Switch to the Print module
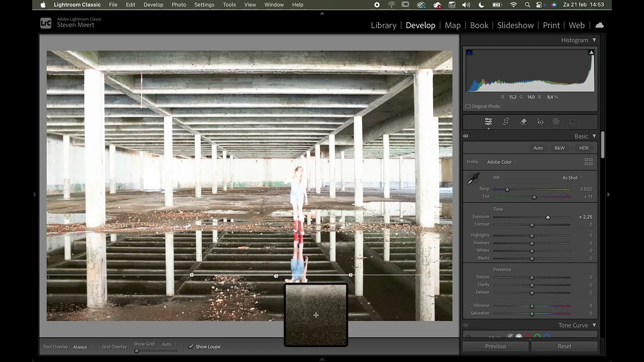 point(551,25)
